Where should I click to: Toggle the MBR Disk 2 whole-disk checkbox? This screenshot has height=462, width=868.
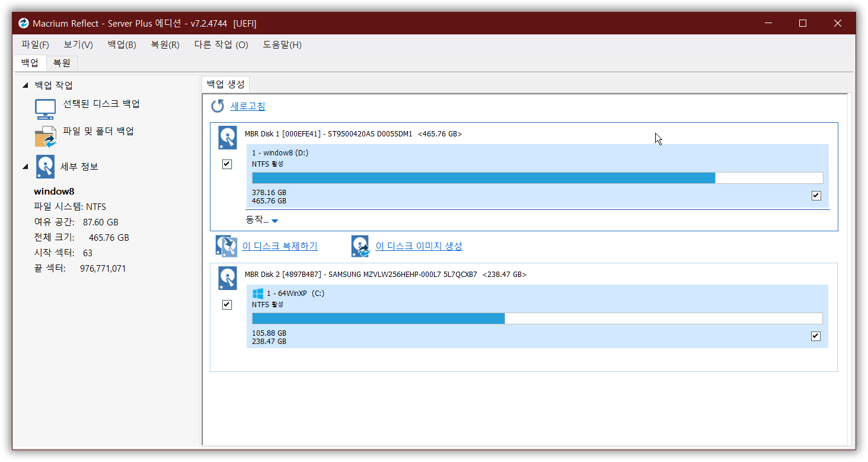click(x=226, y=305)
